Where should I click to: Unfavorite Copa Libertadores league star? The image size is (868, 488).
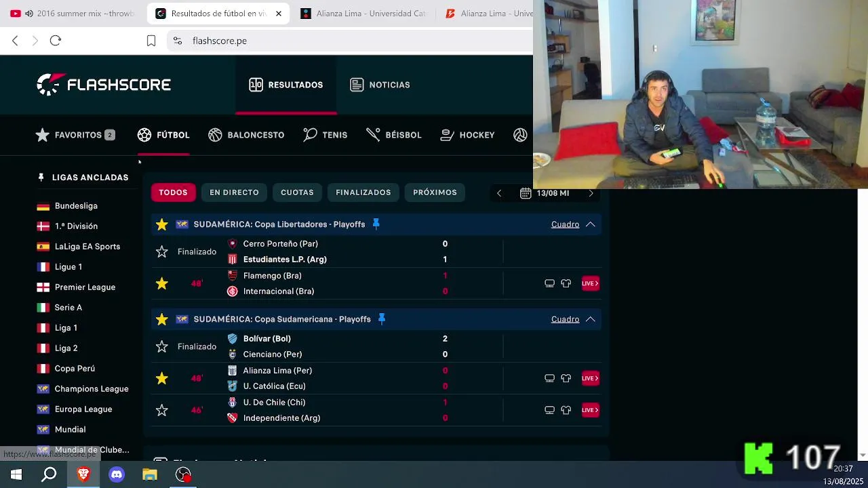(x=161, y=224)
